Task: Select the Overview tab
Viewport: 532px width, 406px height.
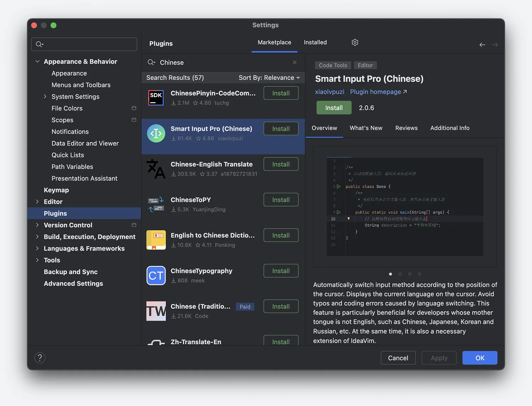Action: 324,128
